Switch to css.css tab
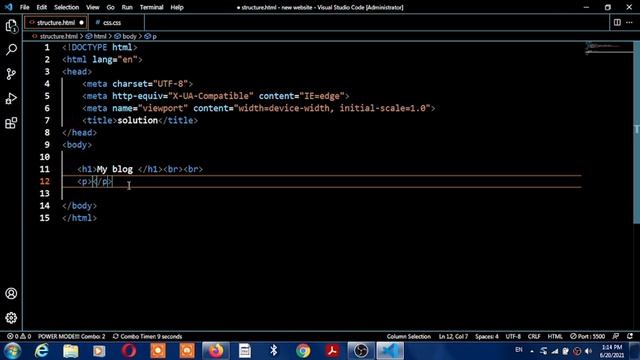Screen dimensions: 640x360 (x=112, y=22)
